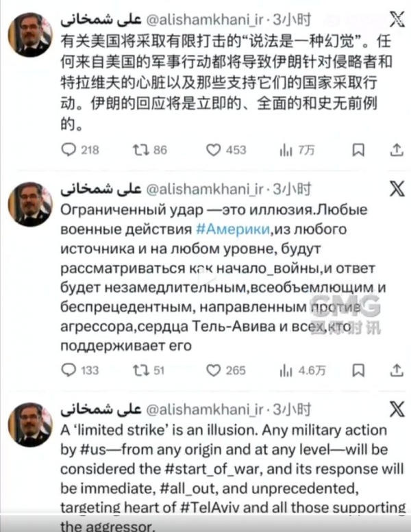Bookmark the Chinese-language tweet
411x532 pixels.
tap(358, 149)
